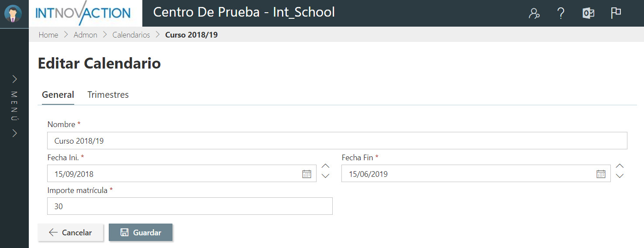Click the Importe matrícula input field

click(190, 206)
